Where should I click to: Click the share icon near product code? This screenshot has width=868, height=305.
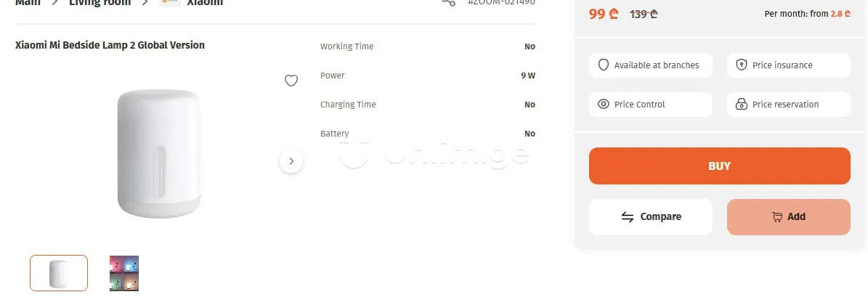(x=448, y=3)
